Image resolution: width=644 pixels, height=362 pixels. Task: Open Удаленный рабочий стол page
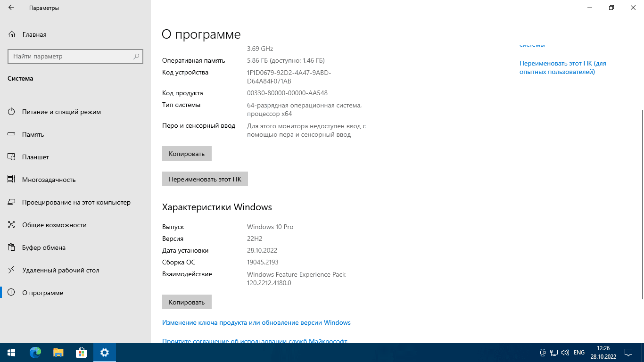point(75,270)
